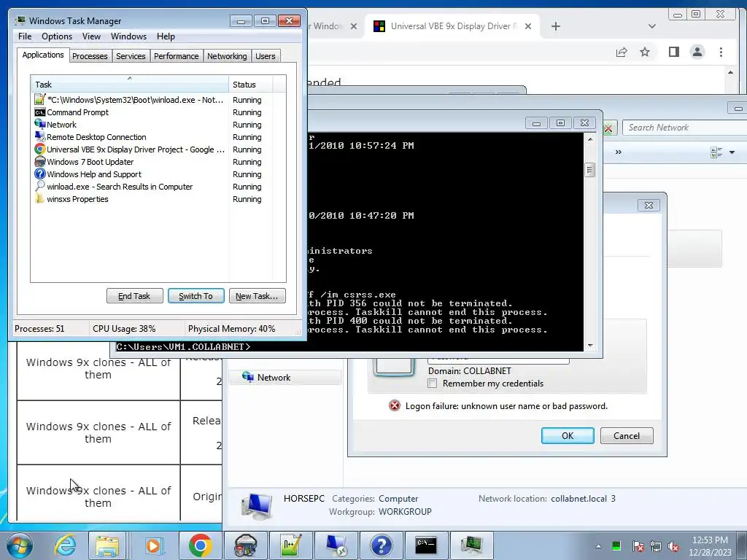Open Task Manager's Windows menu

[128, 36]
